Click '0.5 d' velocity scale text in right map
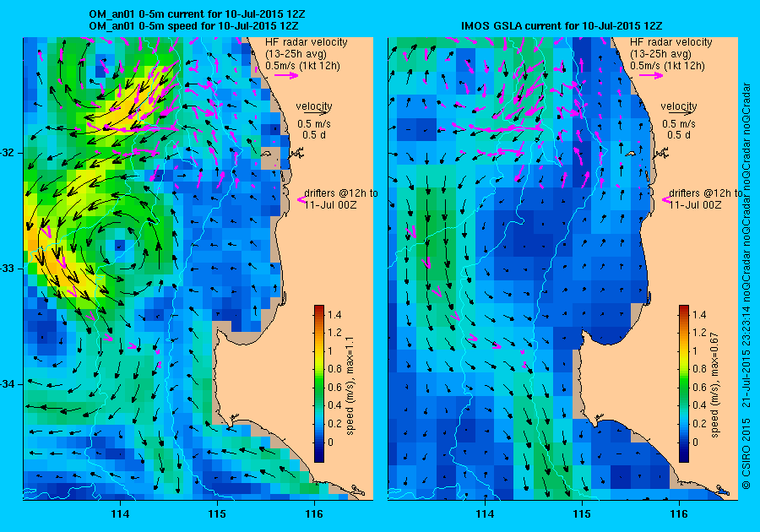The width and height of the screenshot is (760, 532). tap(679, 135)
